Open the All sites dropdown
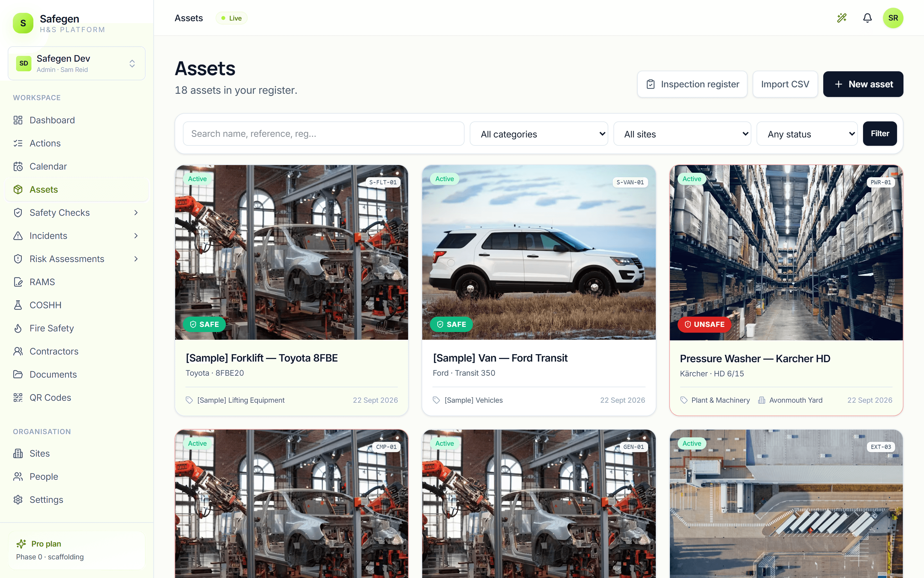 (682, 134)
